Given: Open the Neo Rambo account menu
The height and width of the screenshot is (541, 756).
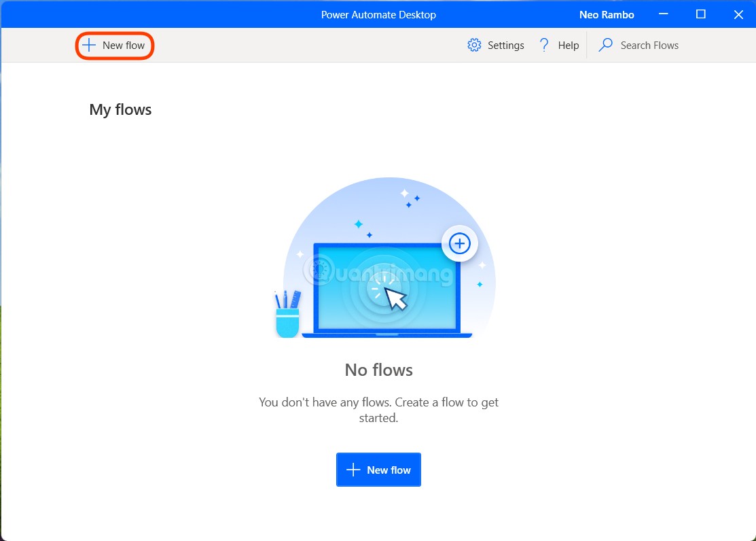Looking at the screenshot, I should pyautogui.click(x=607, y=15).
